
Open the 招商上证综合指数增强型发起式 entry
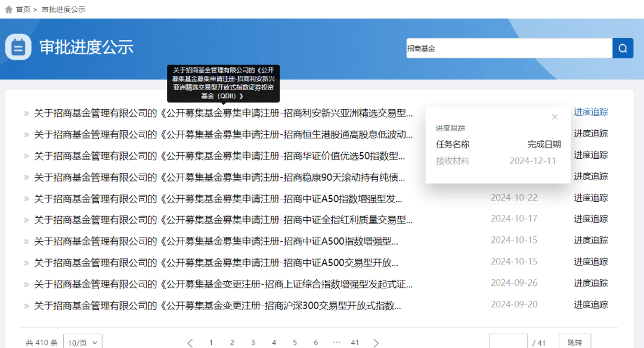(224, 284)
